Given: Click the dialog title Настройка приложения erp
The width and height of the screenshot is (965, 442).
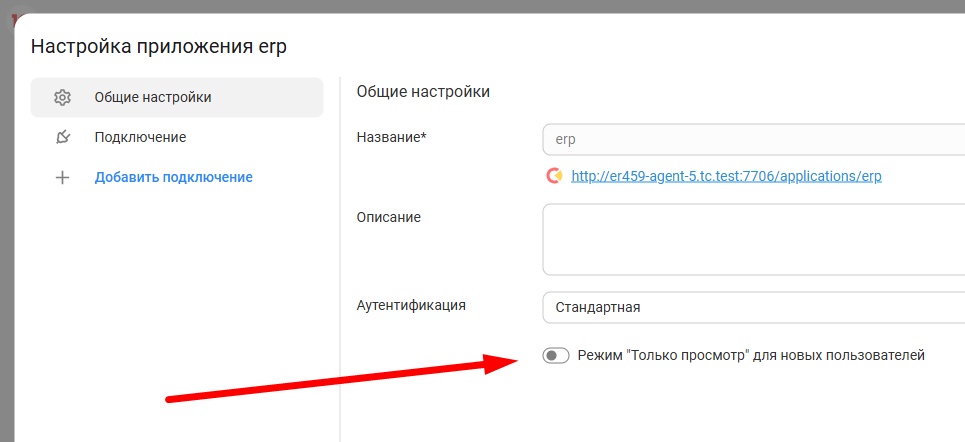Looking at the screenshot, I should click(160, 46).
